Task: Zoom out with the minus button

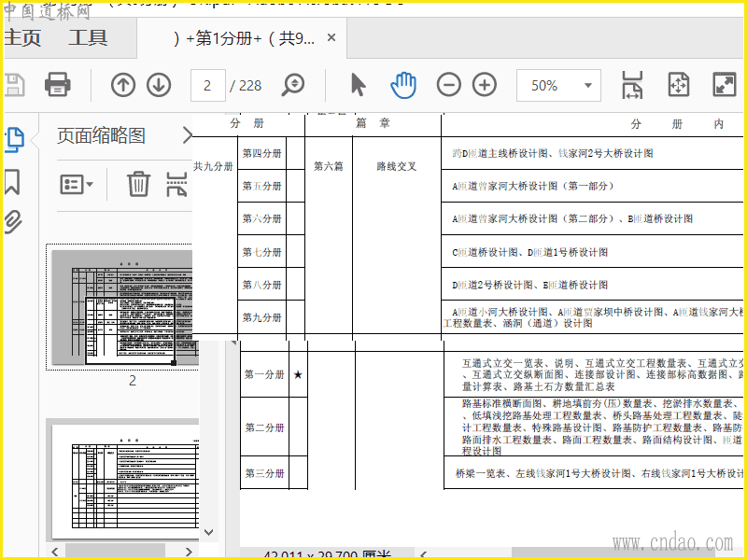Action: (448, 85)
